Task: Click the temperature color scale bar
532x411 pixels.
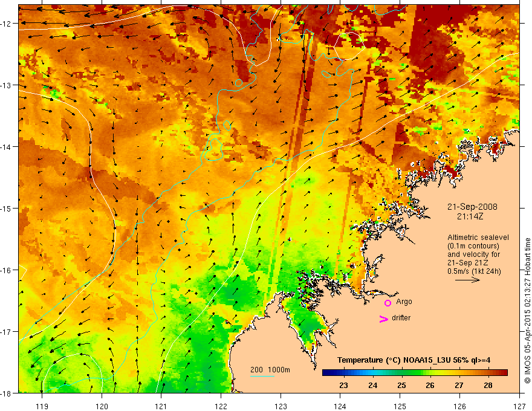Action: 415,373
